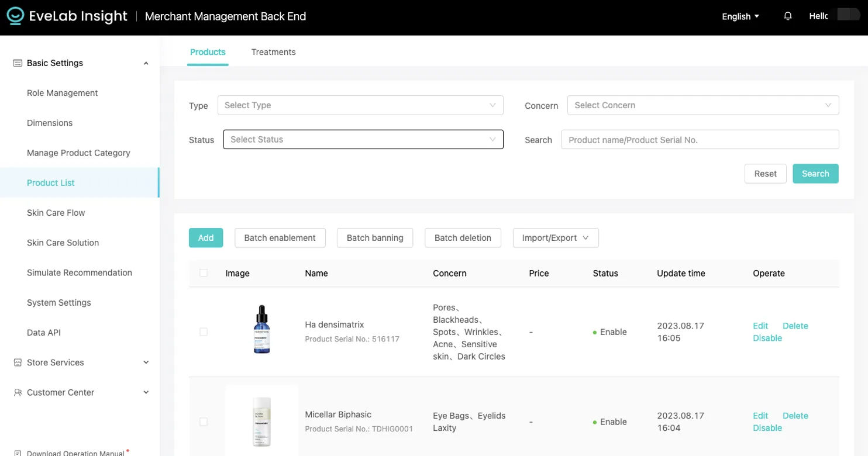Check the Ha densimatrix row checkbox
The height and width of the screenshot is (456, 868).
point(204,332)
